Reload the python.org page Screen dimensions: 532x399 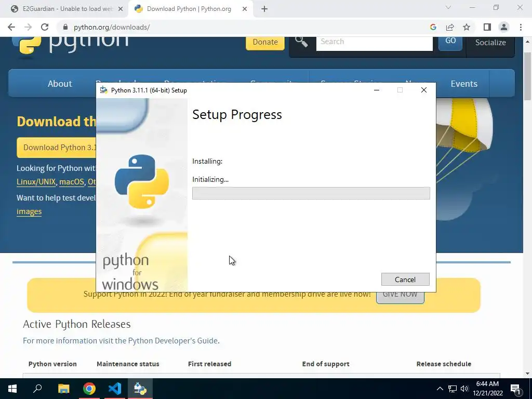pyautogui.click(x=45, y=27)
